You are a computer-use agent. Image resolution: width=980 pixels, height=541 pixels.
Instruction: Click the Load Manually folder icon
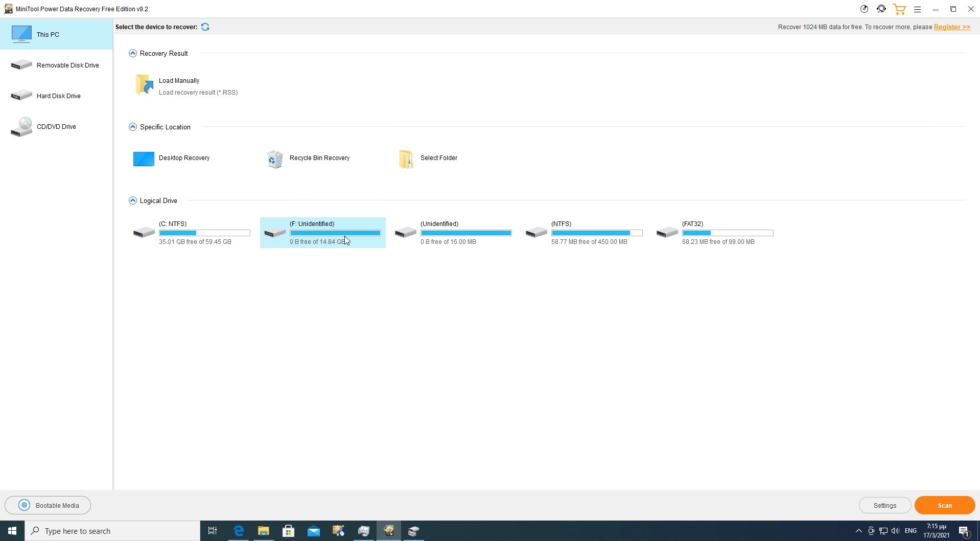pos(144,84)
